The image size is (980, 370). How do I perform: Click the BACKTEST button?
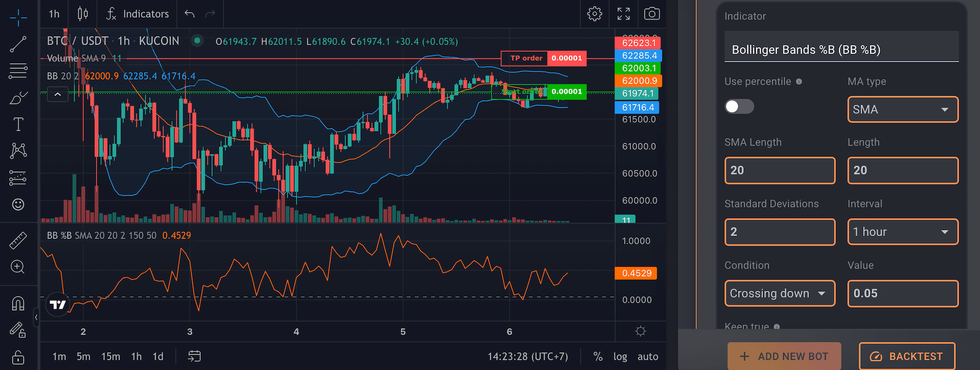(906, 356)
